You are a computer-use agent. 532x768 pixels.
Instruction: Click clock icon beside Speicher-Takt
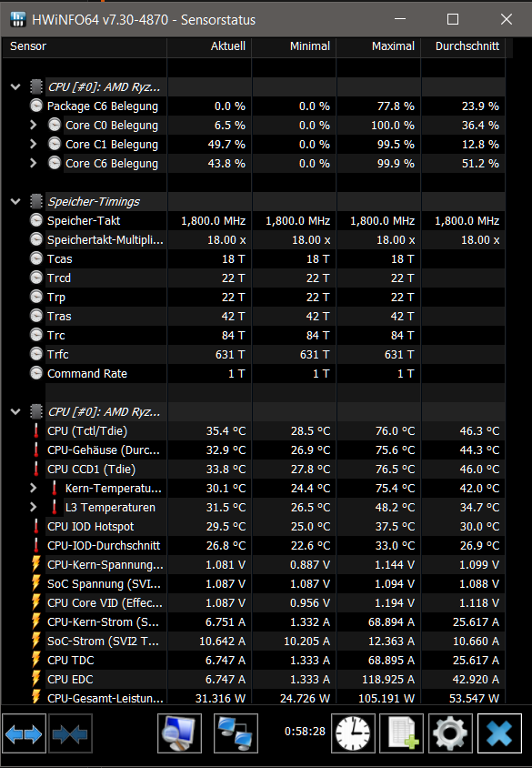[x=36, y=220]
